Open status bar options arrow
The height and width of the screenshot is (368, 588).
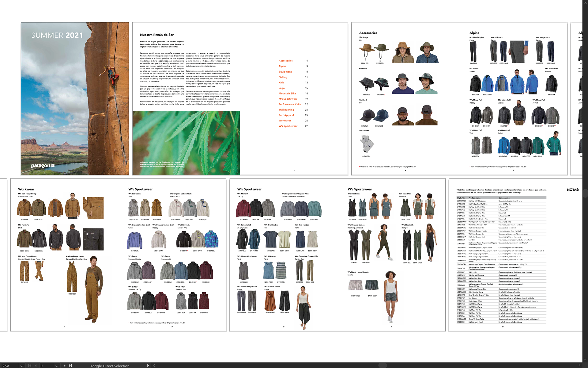click(x=148, y=366)
